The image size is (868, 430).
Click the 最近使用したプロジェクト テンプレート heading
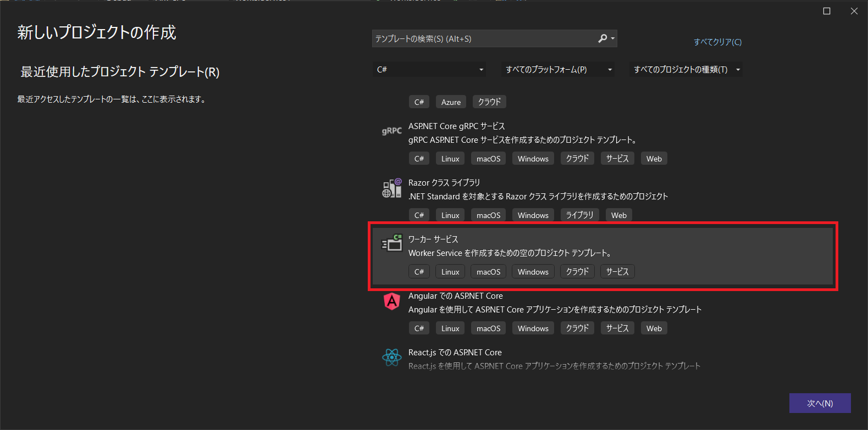120,72
